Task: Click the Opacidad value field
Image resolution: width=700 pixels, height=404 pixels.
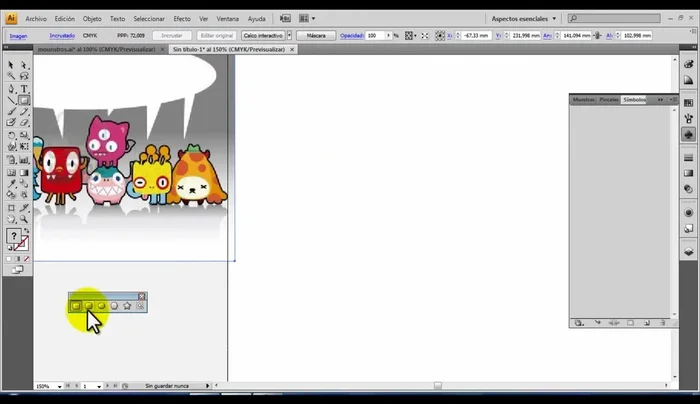Action: [376, 35]
